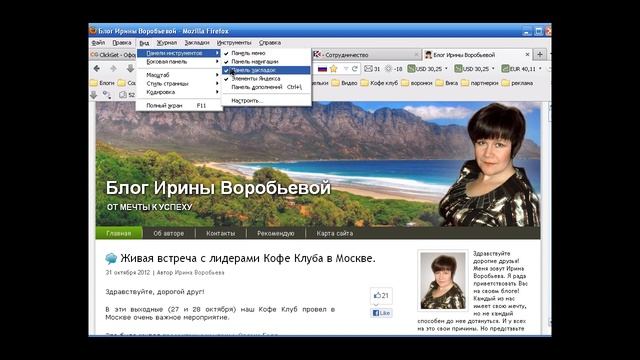This screenshot has width=640, height=360.
Task: Toggle the Элементы Яндекса checkbox item
Action: (x=267, y=78)
